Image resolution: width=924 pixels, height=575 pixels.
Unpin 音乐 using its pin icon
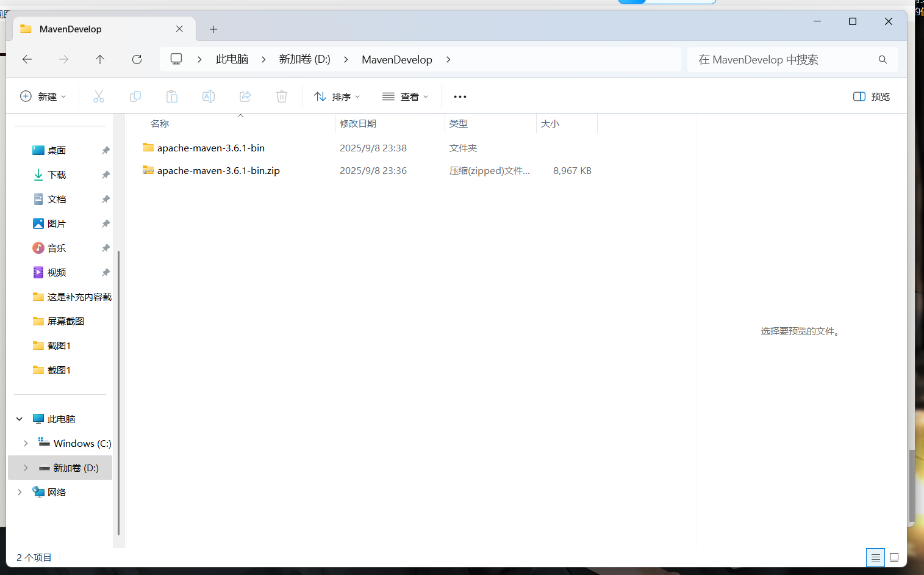(106, 248)
